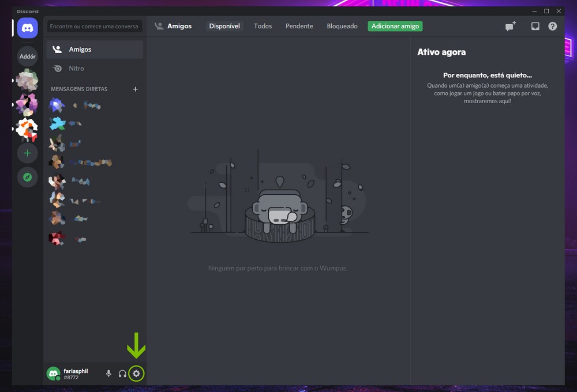Image resolution: width=577 pixels, height=392 pixels.
Task: Click the Discord home logo button
Action: 27,28
